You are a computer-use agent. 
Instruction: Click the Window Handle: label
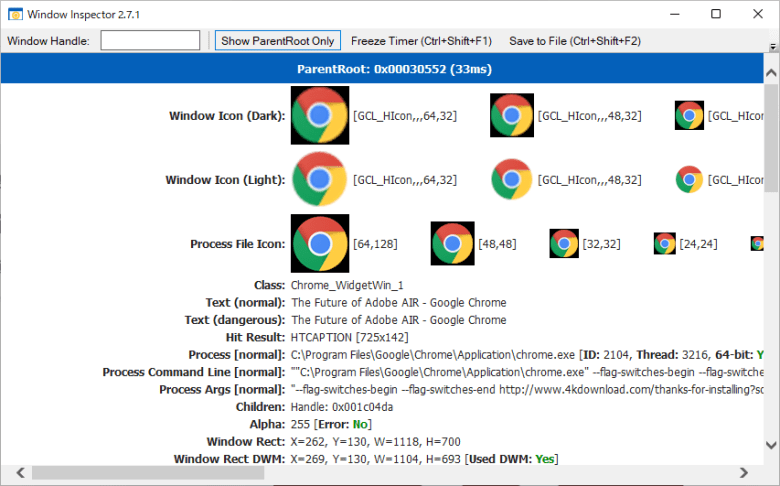pyautogui.click(x=48, y=41)
